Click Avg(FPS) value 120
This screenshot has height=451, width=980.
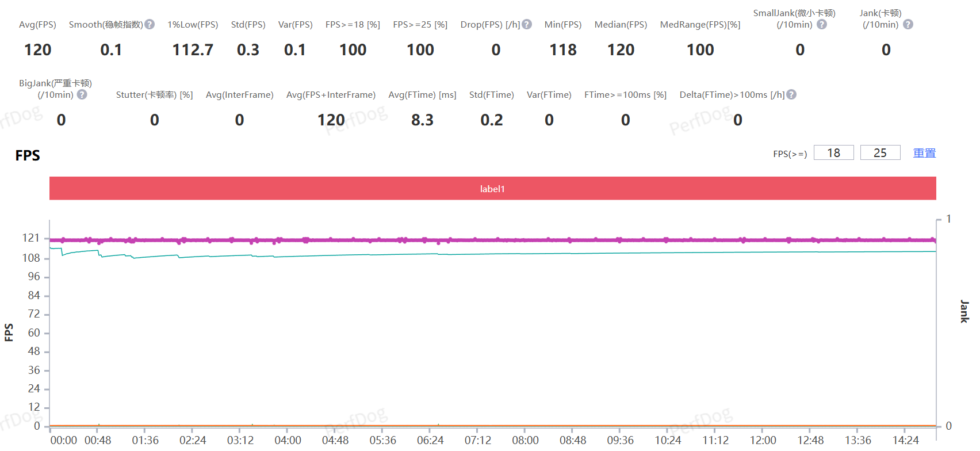tap(38, 50)
